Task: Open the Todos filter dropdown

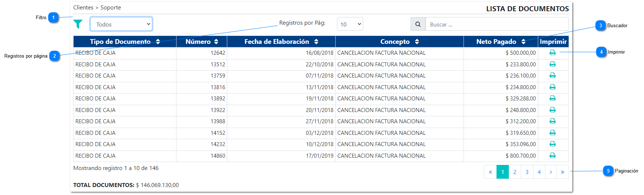Action: click(x=121, y=24)
